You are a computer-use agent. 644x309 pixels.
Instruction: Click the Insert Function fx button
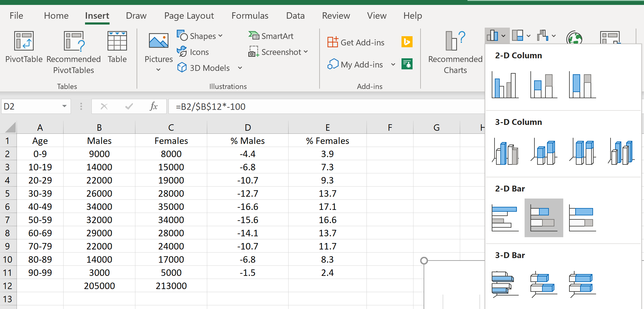pos(154,106)
